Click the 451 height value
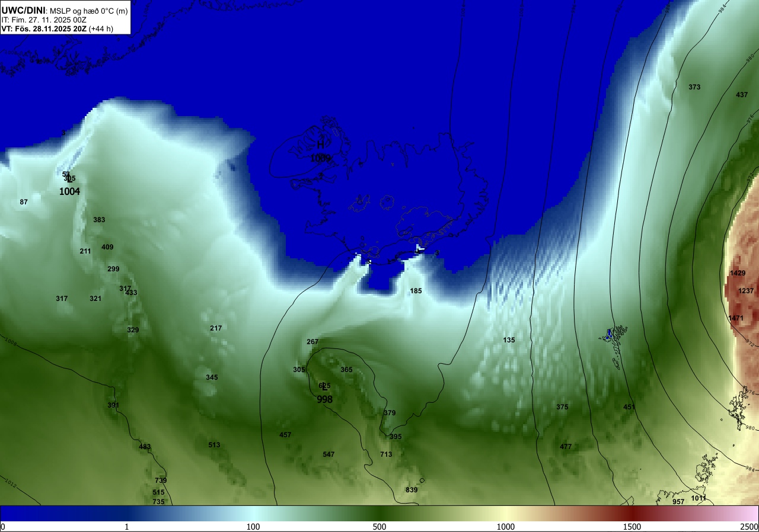Screen dimensions: 759x532 point(629,407)
